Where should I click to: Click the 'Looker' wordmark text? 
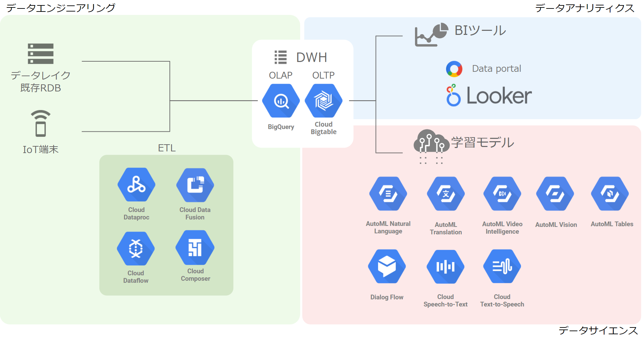point(499,95)
